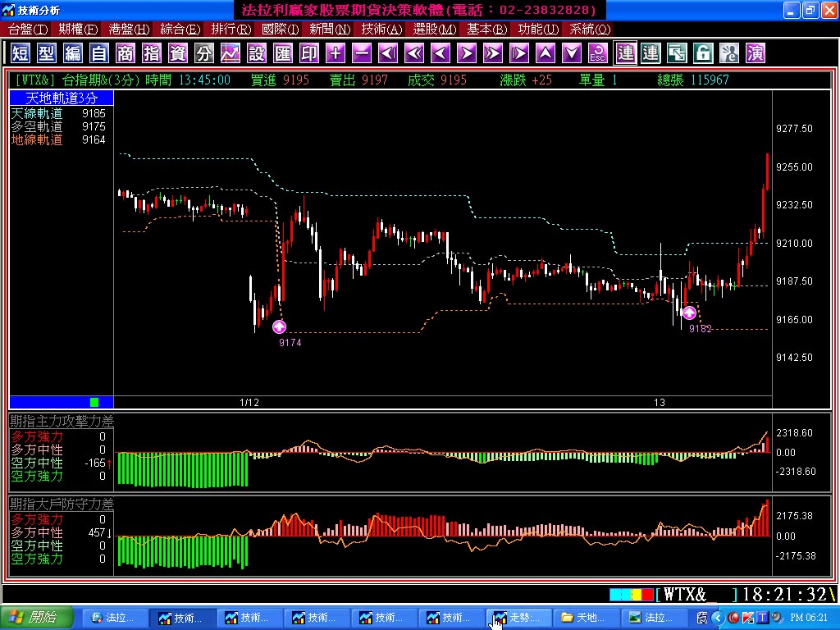Jump to last bar arrow icon
This screenshot has height=630, width=840.
click(x=519, y=53)
